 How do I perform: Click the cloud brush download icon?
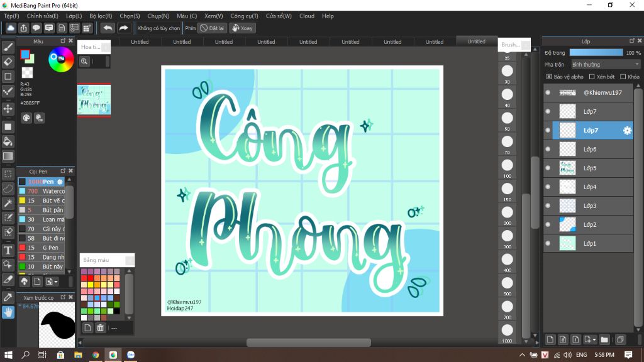click(x=25, y=282)
